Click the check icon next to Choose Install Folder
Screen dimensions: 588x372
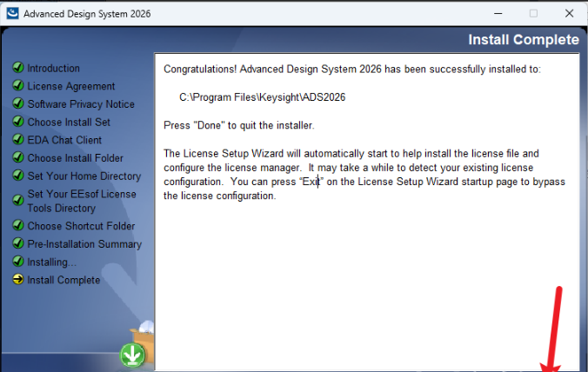pos(17,158)
